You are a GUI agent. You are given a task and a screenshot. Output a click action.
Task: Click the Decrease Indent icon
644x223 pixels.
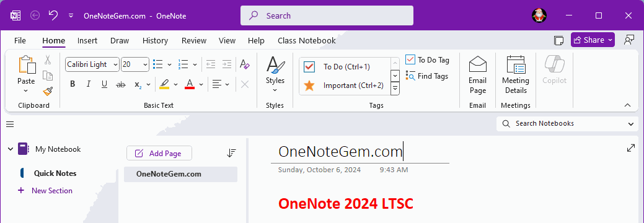211,64
